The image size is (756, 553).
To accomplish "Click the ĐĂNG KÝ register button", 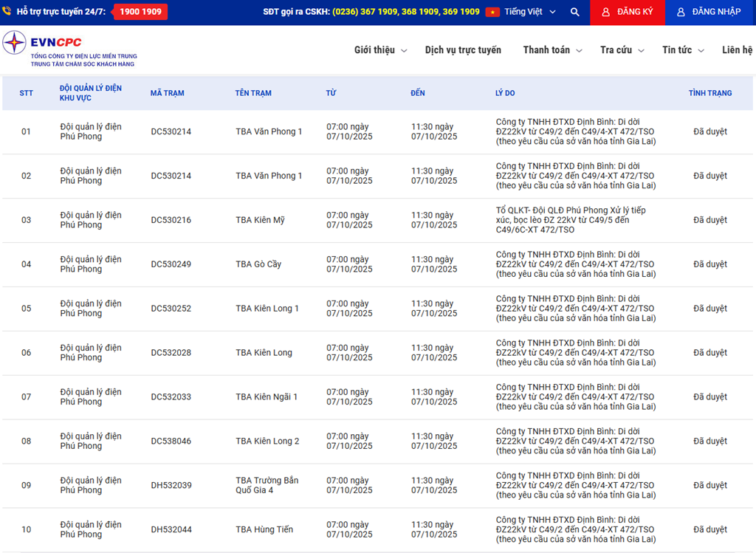I will (x=628, y=13).
